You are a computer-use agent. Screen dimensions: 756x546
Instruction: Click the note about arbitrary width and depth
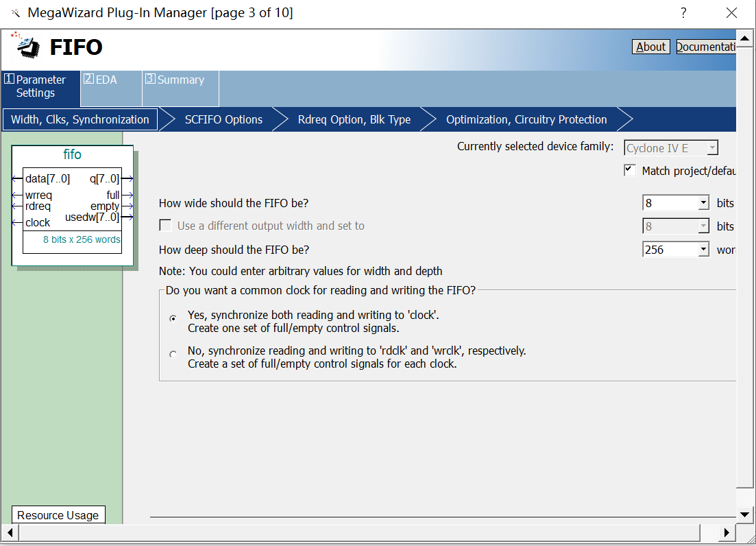(300, 271)
